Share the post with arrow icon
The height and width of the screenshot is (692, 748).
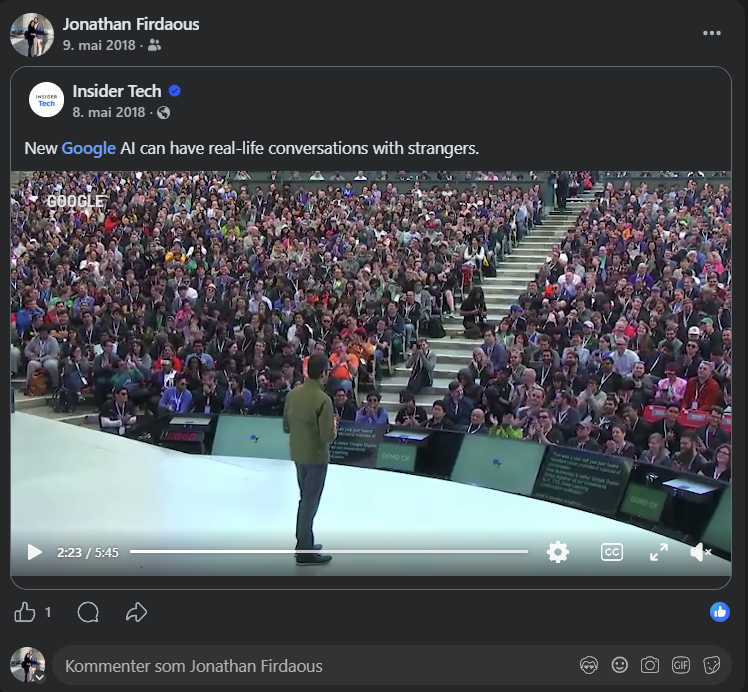point(136,612)
